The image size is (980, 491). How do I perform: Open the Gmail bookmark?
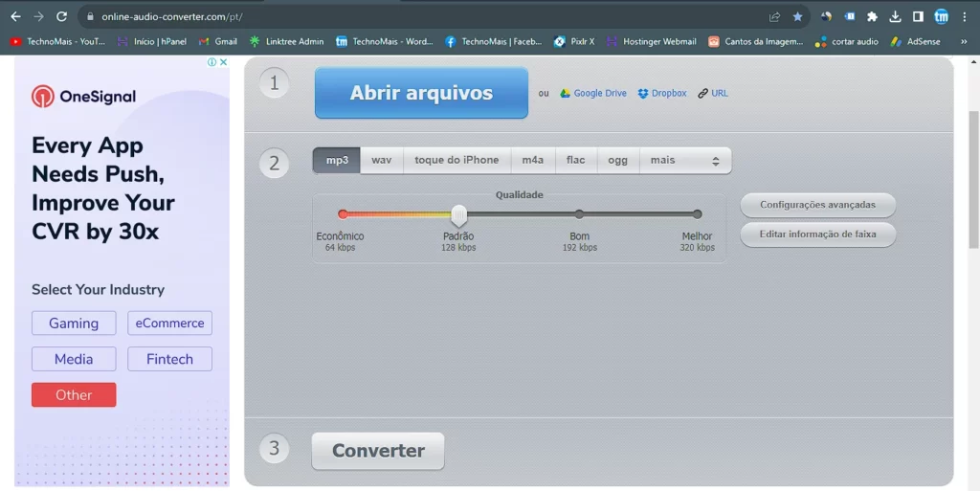218,42
